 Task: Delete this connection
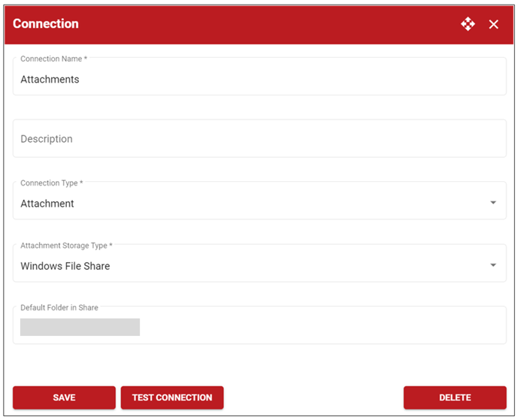click(x=455, y=397)
